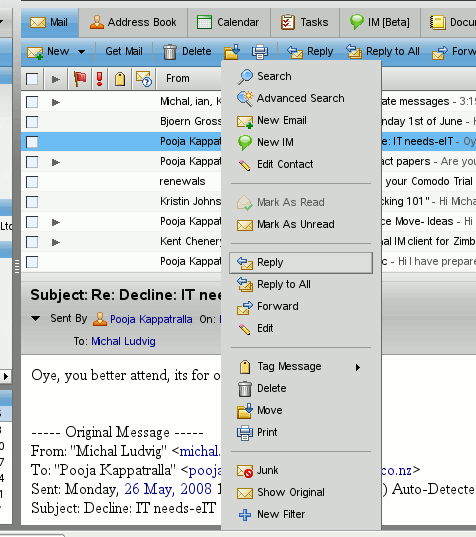Viewport: 476px width, 537px height.
Task: Choose Move in the context menu
Action: 270,410
